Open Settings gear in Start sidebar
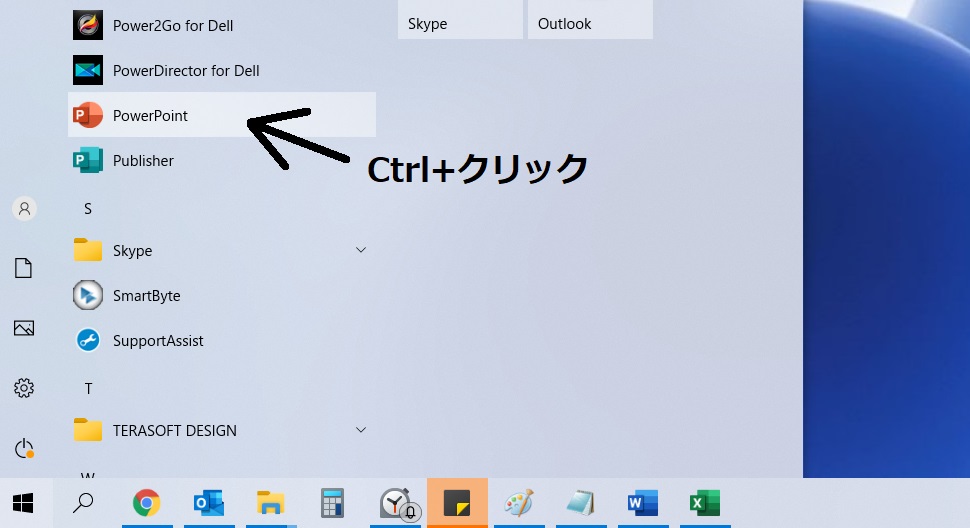 24,388
